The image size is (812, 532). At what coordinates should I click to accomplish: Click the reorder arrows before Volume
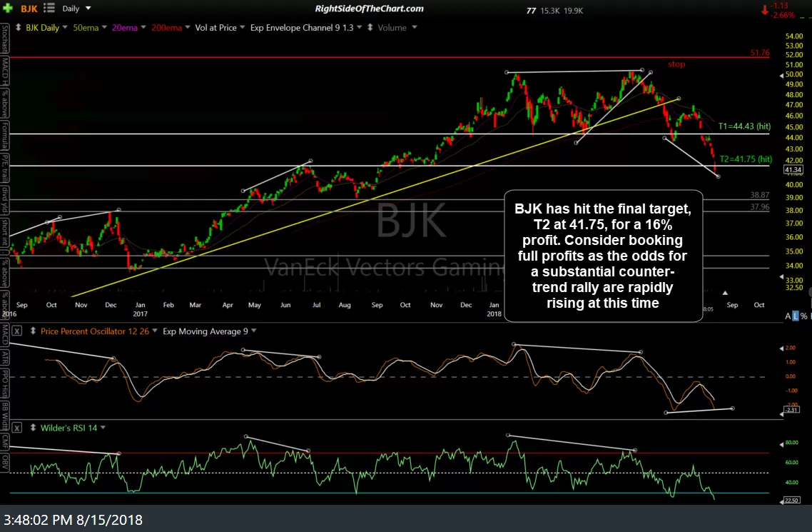pos(370,27)
